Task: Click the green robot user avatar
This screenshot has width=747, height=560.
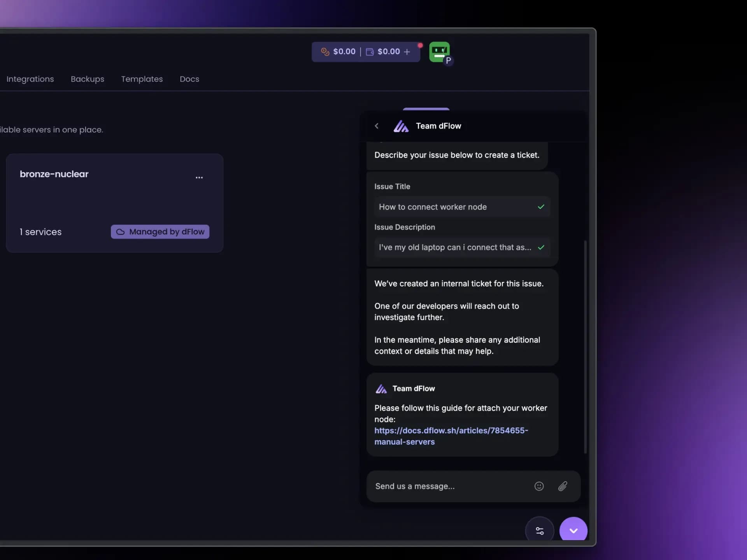Action: coord(439,52)
